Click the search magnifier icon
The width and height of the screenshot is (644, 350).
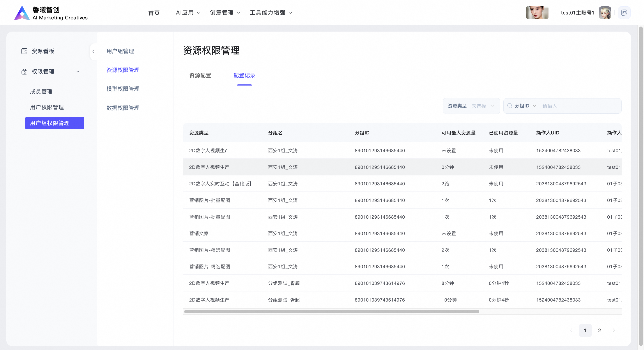(510, 106)
